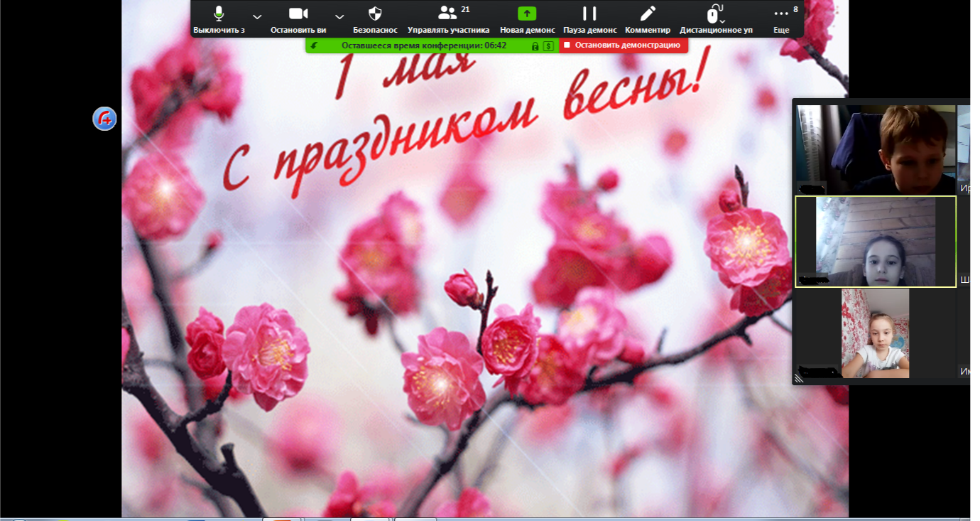Click the blue-red round icon at left edge
The image size is (980, 521).
pyautogui.click(x=104, y=118)
